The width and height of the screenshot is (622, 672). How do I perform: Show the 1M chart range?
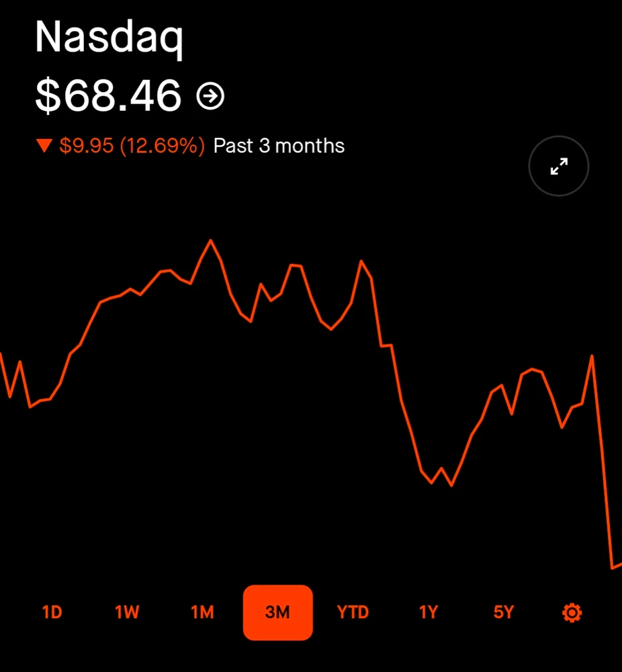(x=202, y=613)
